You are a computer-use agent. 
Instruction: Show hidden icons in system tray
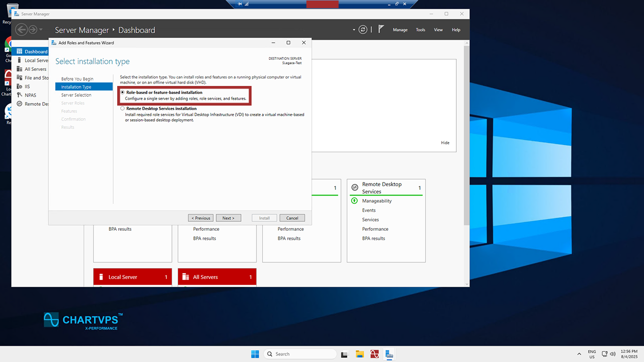pos(579,354)
